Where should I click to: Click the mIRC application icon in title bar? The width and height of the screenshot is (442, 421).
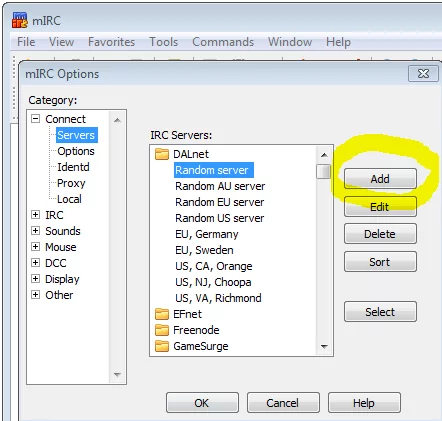click(x=20, y=20)
